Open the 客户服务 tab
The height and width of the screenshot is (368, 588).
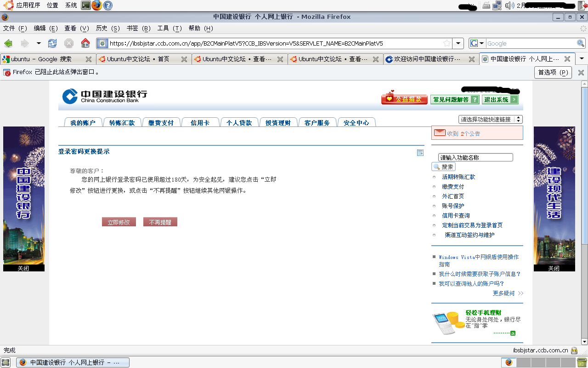click(x=317, y=123)
